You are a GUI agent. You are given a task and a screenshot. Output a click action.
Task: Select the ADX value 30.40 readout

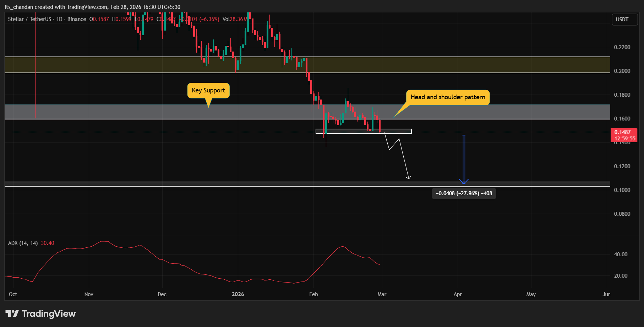[48, 243]
